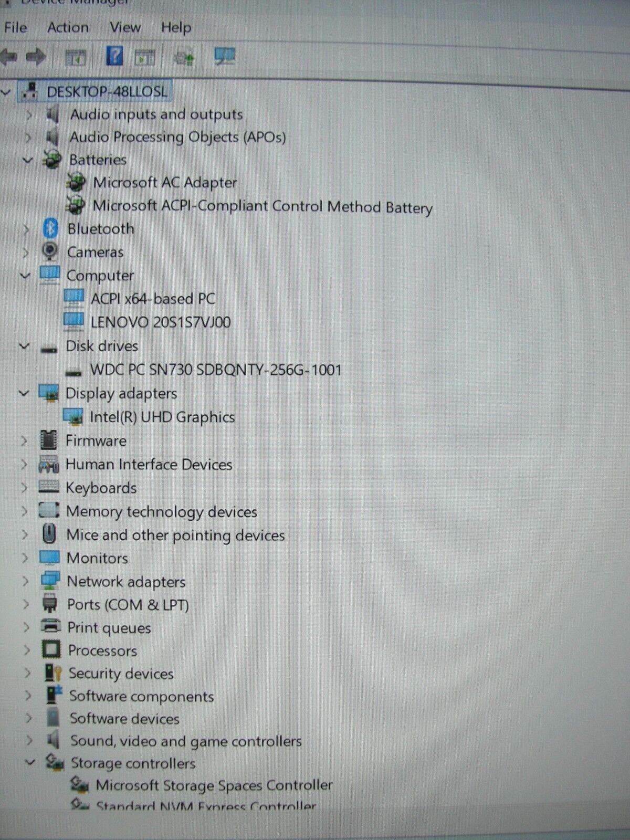Collapse the Batteries category

point(28,160)
